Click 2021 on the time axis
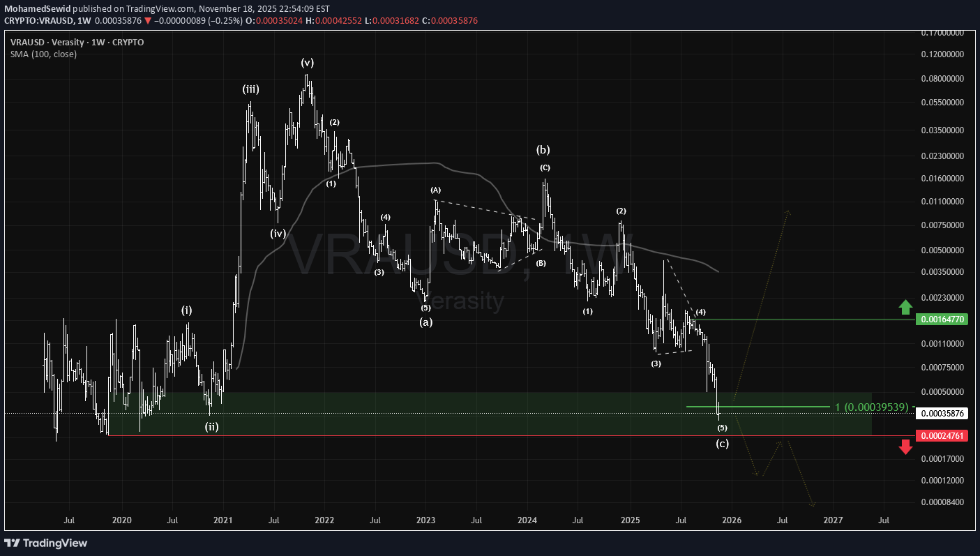The height and width of the screenshot is (556, 980). 223,520
